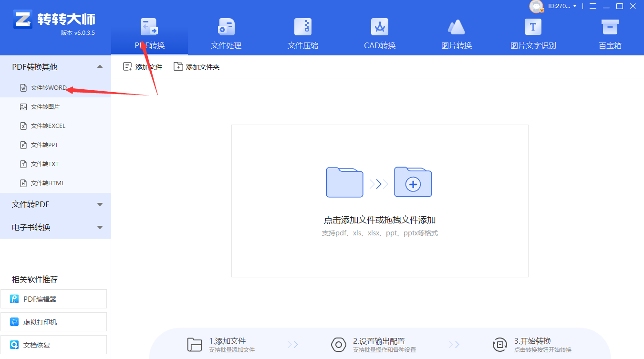Click 点击添加文件或拖拽文件添加 text

[x=380, y=220]
